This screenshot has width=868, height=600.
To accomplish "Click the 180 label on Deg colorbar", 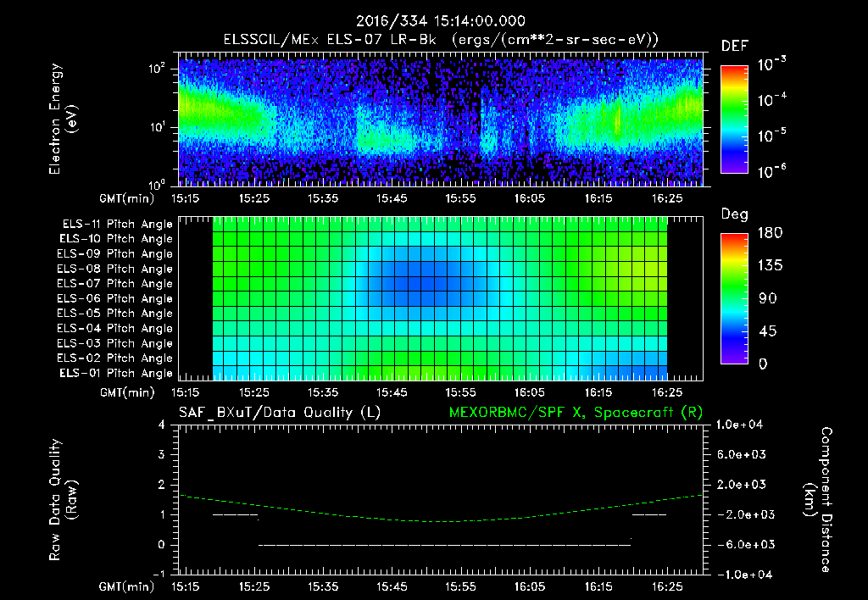I will [x=770, y=233].
